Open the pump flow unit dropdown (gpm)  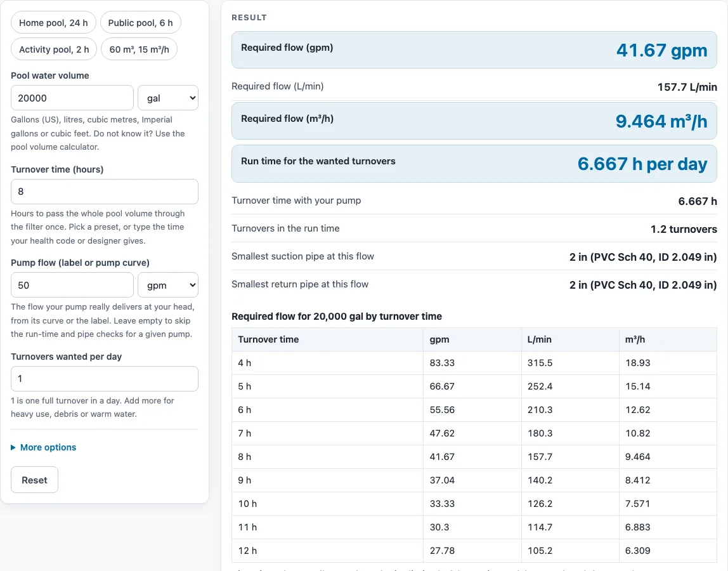tap(168, 285)
